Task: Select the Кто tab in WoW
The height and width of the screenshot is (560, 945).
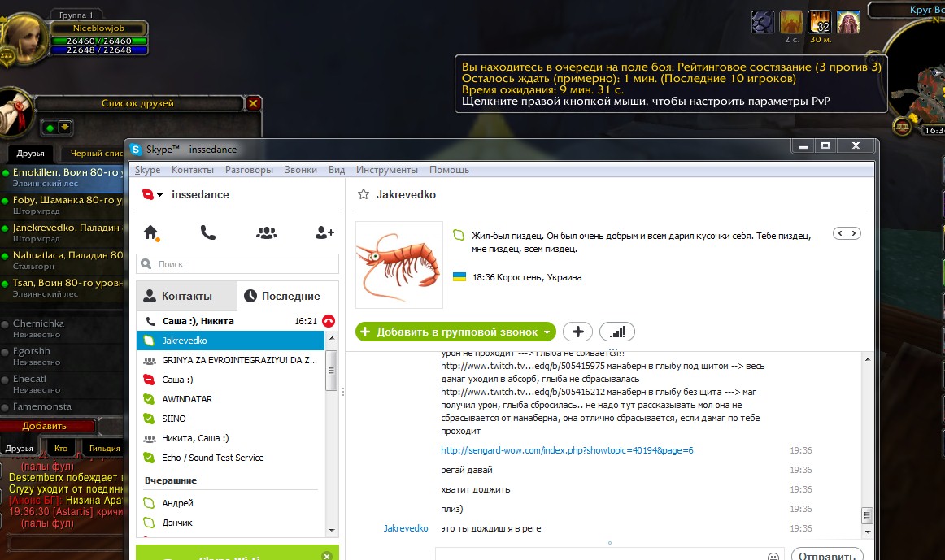Action: [x=61, y=448]
